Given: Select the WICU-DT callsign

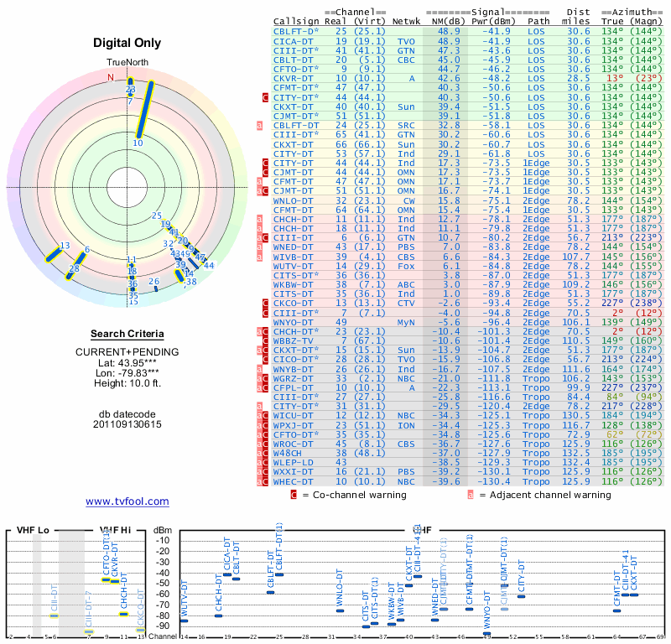Looking at the screenshot, I should [294, 416].
